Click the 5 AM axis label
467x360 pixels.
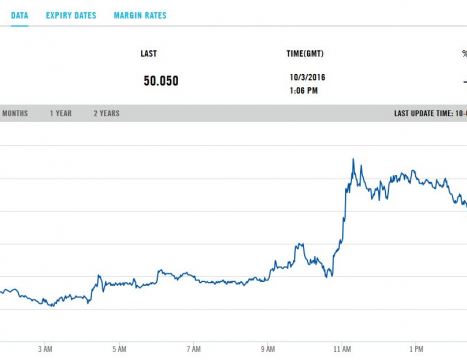119,349
